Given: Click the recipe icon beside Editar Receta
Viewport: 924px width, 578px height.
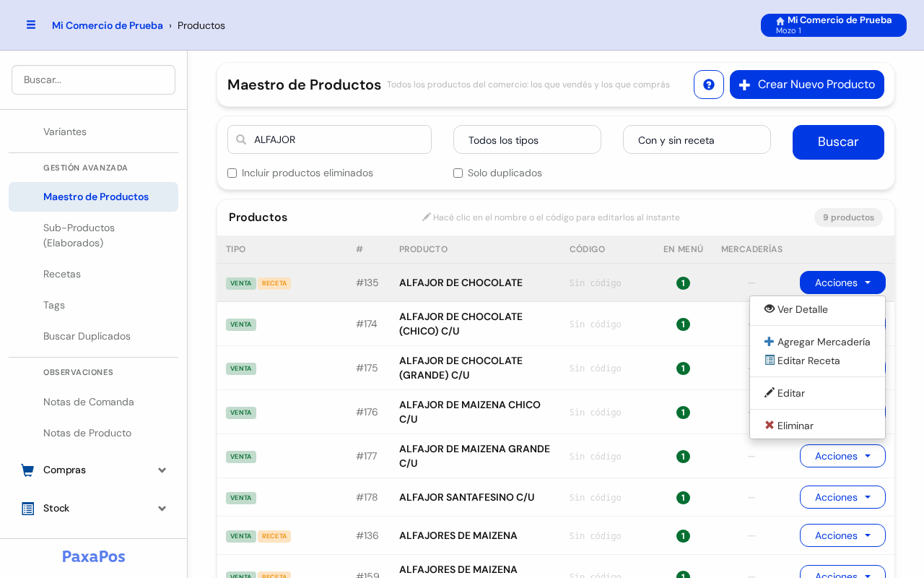Looking at the screenshot, I should 770,360.
